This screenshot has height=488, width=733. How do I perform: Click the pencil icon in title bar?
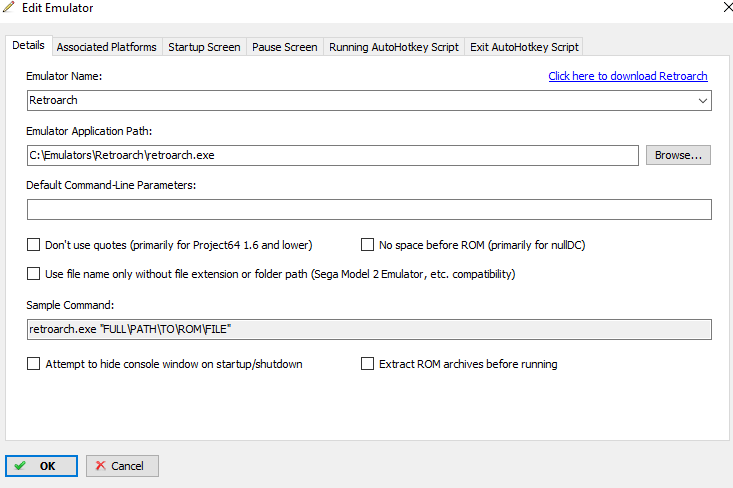[9, 7]
